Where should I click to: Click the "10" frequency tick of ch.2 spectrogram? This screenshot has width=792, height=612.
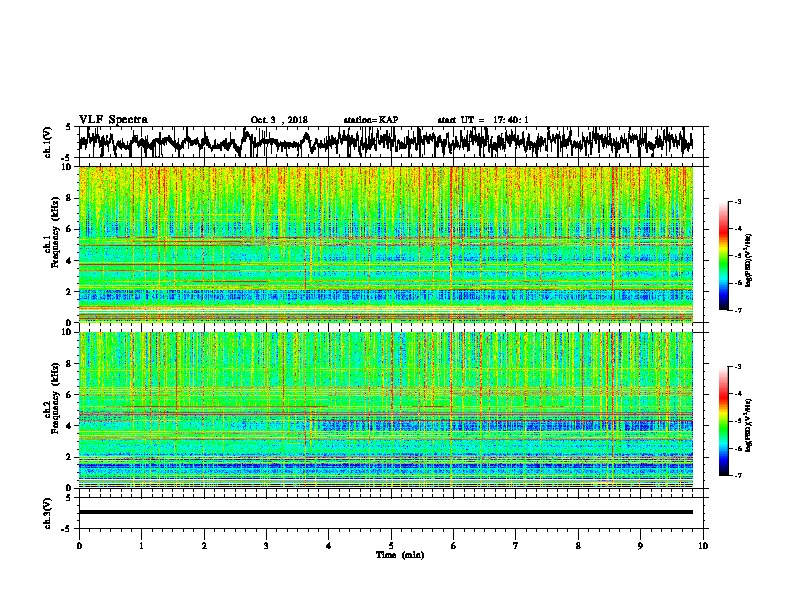[x=69, y=332]
